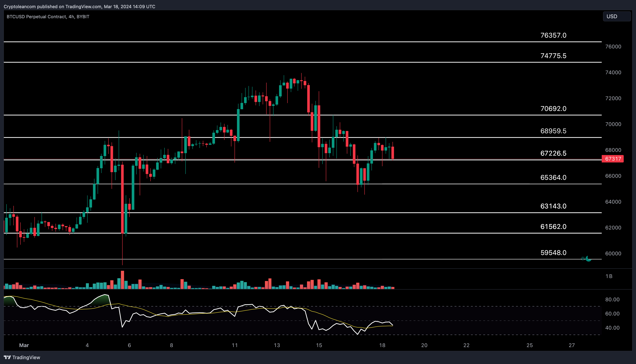Click the 68000 price axis tick
This screenshot has height=364, width=636.
click(613, 150)
